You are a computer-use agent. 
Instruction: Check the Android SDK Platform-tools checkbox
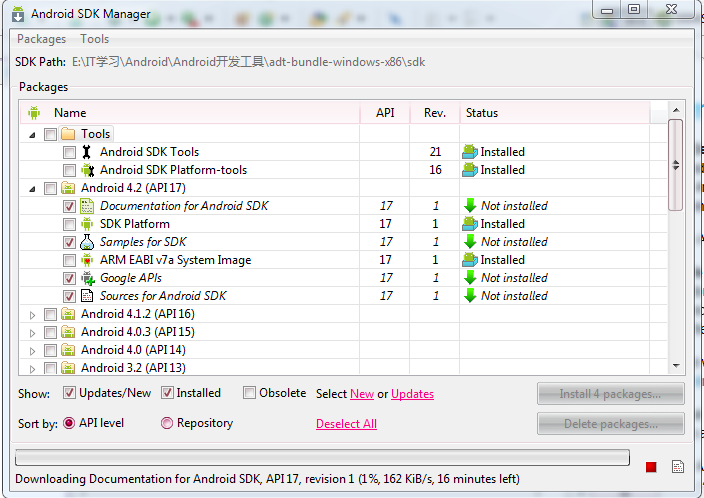click(69, 170)
